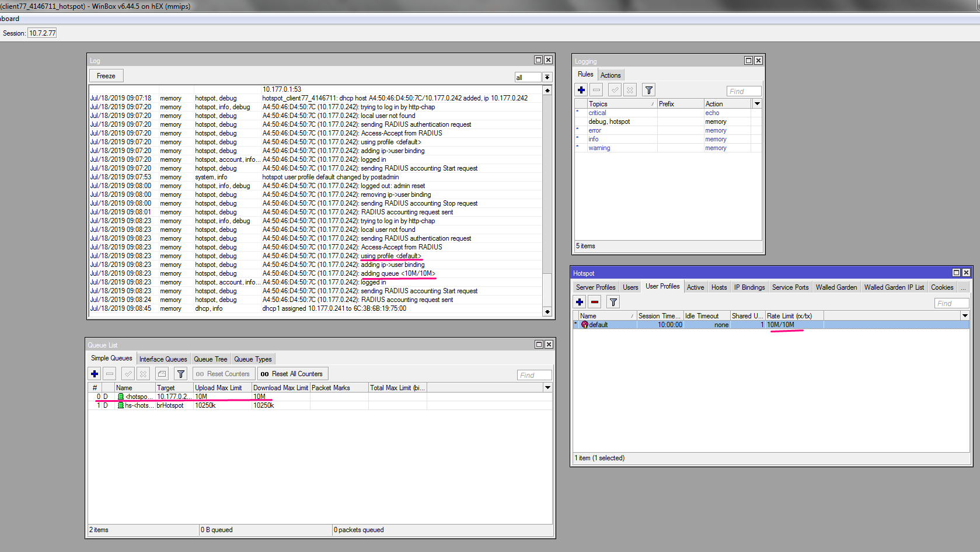This screenshot has height=552, width=980.
Task: Open the column chooser dropdown in Hotspot window
Action: click(965, 316)
